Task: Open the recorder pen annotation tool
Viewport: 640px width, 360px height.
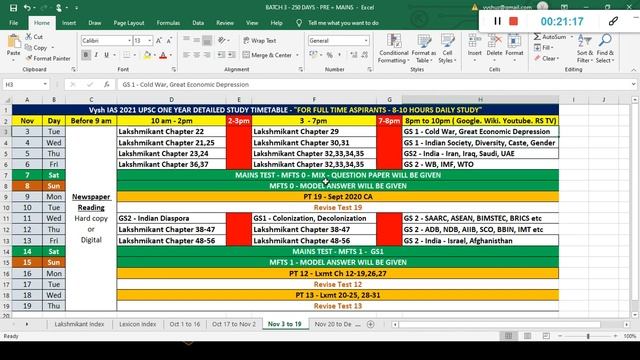Action: 613,21
